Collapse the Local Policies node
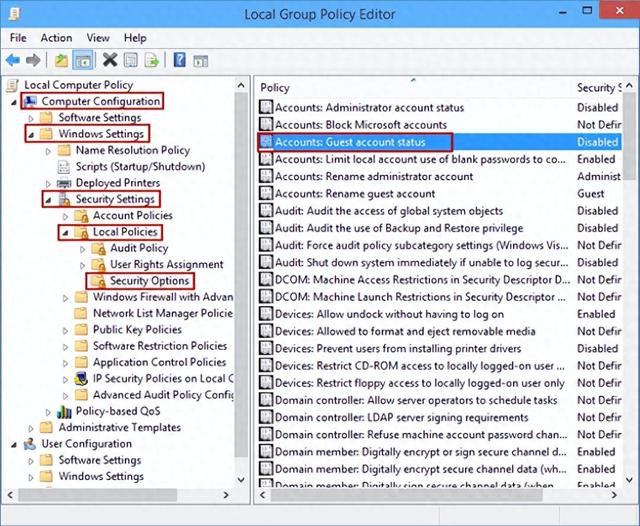 click(65, 233)
